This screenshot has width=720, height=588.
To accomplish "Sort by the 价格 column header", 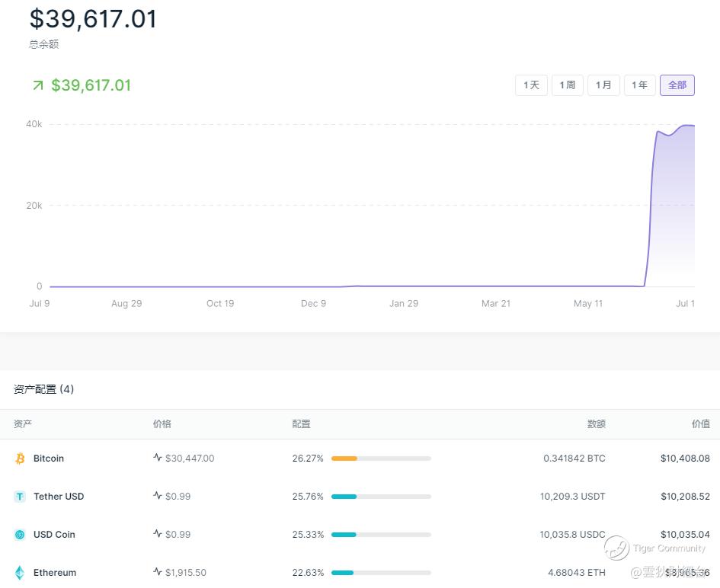I will click(162, 423).
